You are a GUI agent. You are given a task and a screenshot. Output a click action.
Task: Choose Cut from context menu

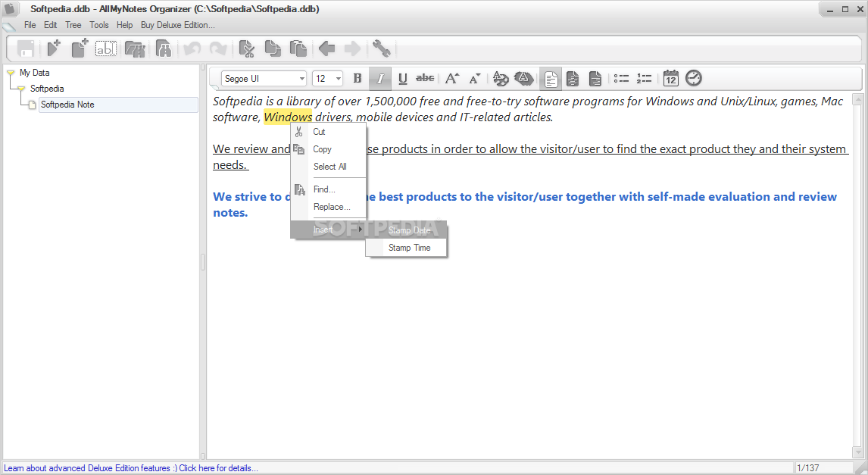click(x=328, y=132)
